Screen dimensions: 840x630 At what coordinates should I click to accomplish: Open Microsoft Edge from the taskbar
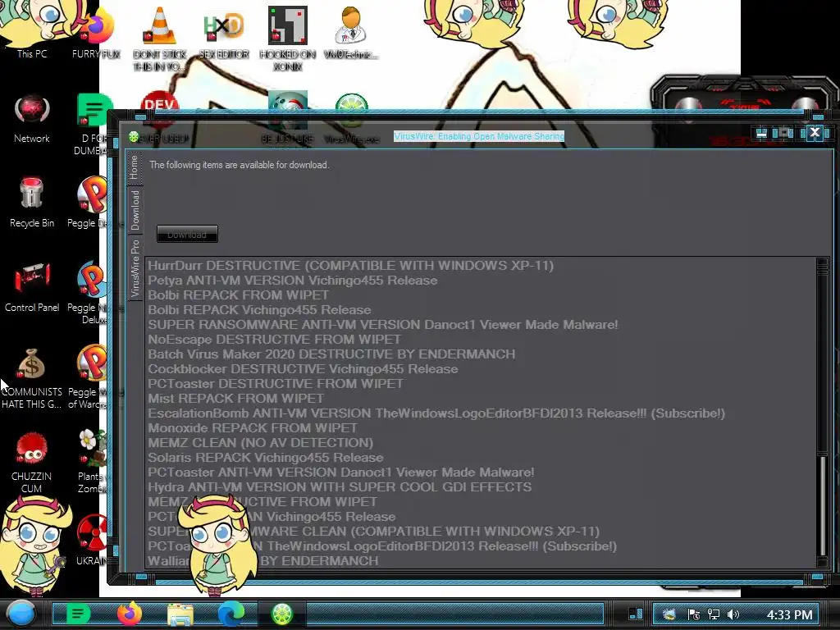(231, 614)
